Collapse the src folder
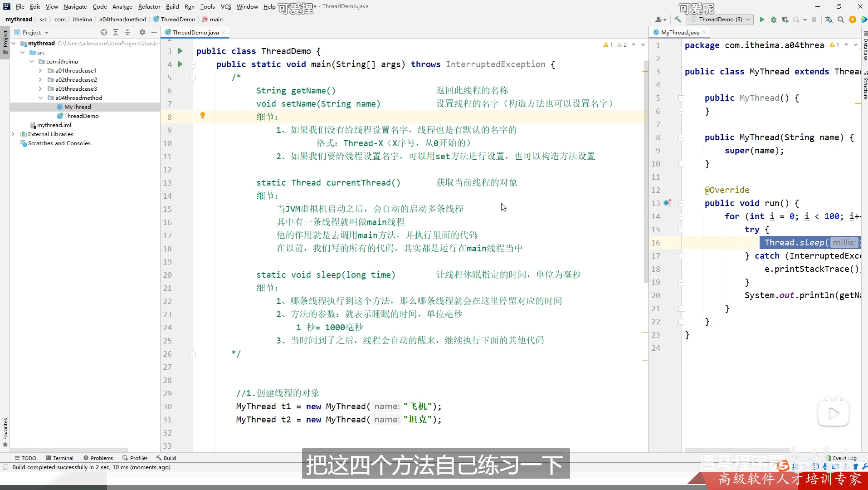This screenshot has width=868, height=490. [23, 52]
